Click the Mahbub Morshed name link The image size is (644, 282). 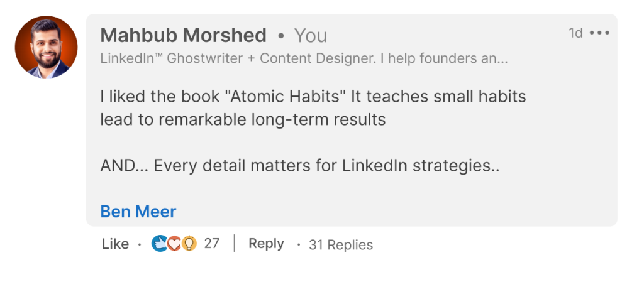click(183, 35)
